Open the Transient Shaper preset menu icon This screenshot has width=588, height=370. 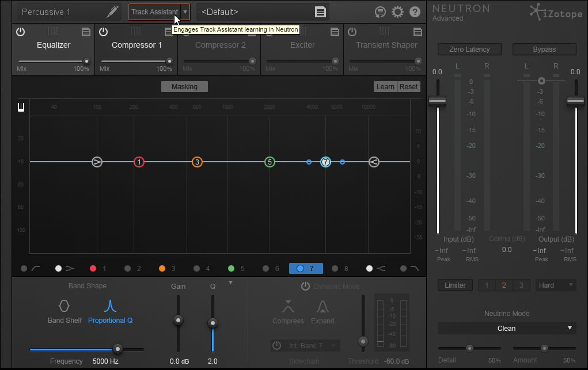point(418,32)
